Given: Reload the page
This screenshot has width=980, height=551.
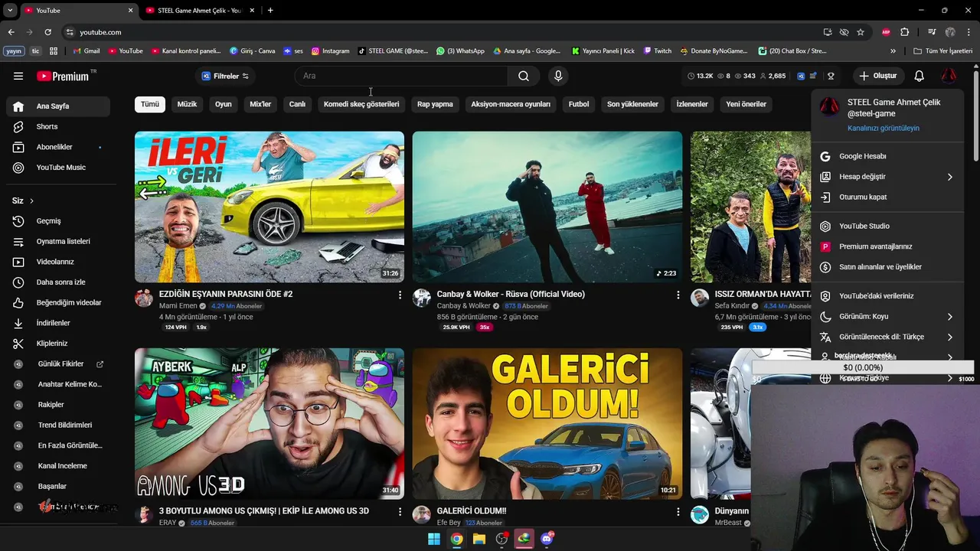Looking at the screenshot, I should [x=47, y=32].
